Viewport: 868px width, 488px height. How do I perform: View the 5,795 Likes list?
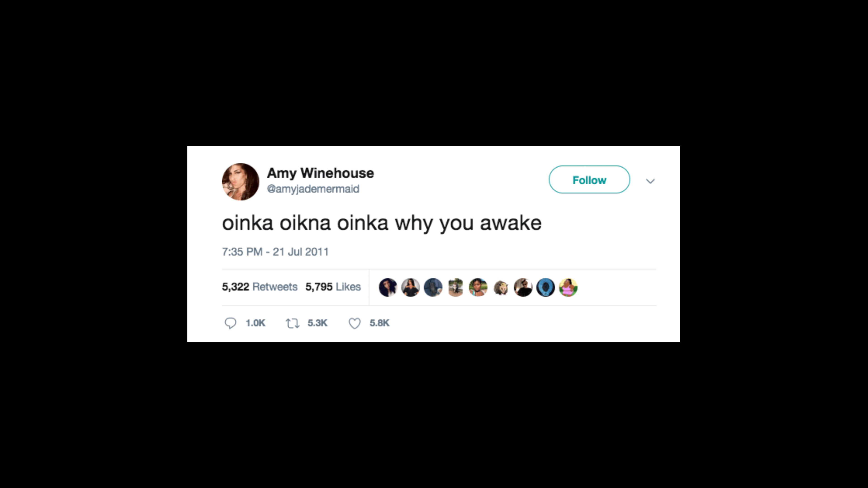point(333,287)
